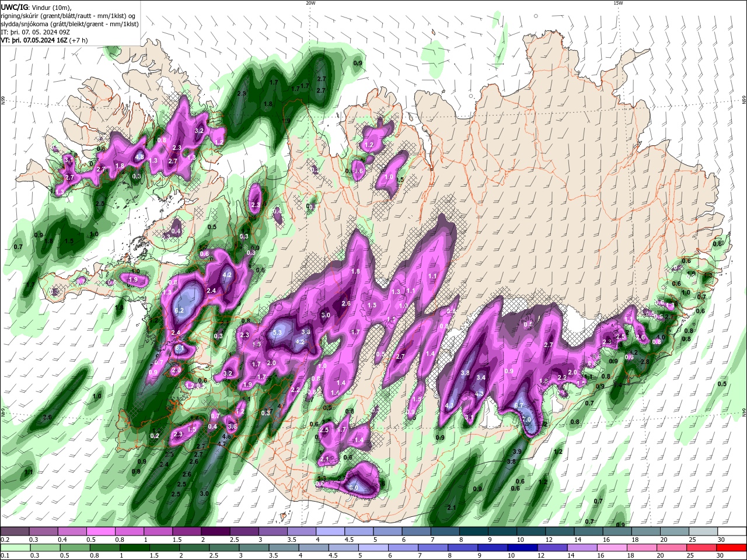Click the precipitation value '6.2' on the map
The width and height of the screenshot is (747, 560).
[x=179, y=310]
